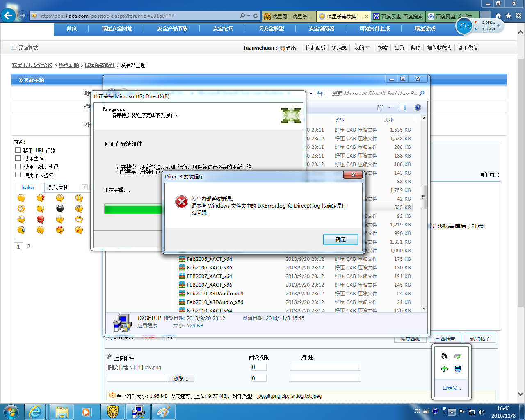
Task: Check the 界面模式 checkbox
Action: [x=14, y=47]
